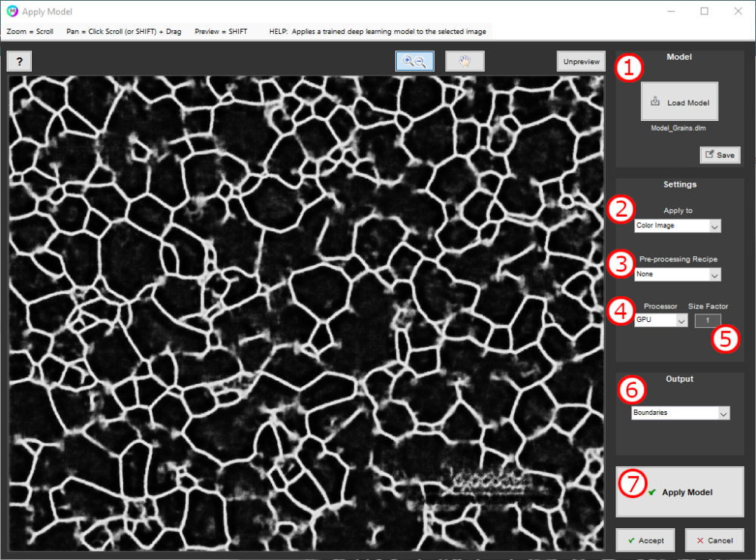Click the Apply Model button
The width and height of the screenshot is (756, 560).
pyautogui.click(x=680, y=492)
